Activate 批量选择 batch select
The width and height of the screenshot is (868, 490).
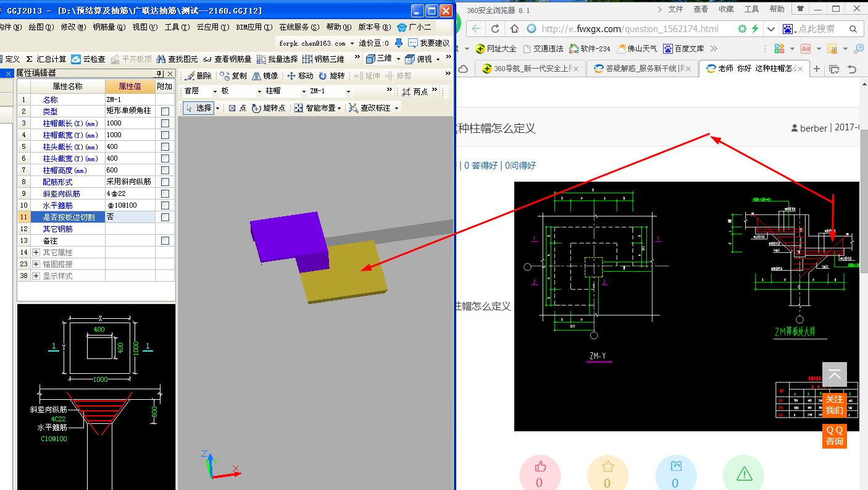coord(277,59)
